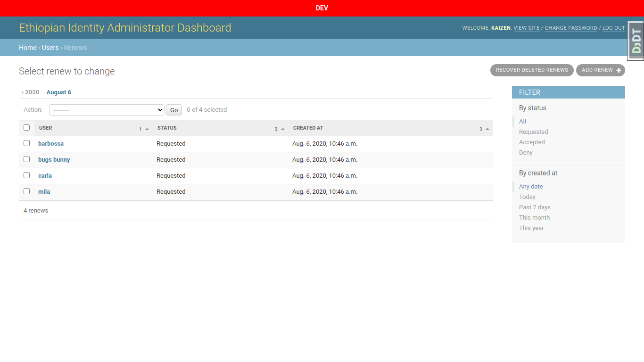
Task: Select the checkbox beside carla
Action: pyautogui.click(x=26, y=175)
